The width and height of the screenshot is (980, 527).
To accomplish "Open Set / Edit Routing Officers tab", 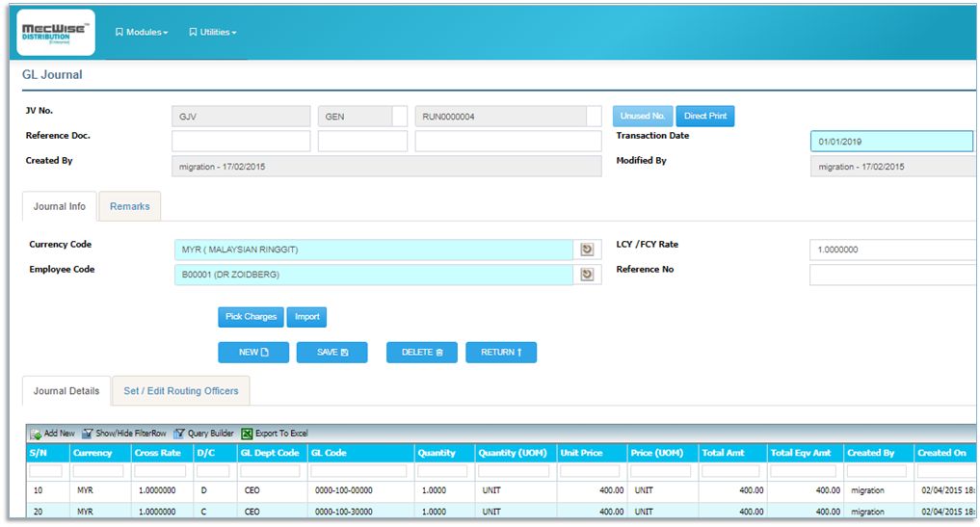I will pyautogui.click(x=181, y=391).
